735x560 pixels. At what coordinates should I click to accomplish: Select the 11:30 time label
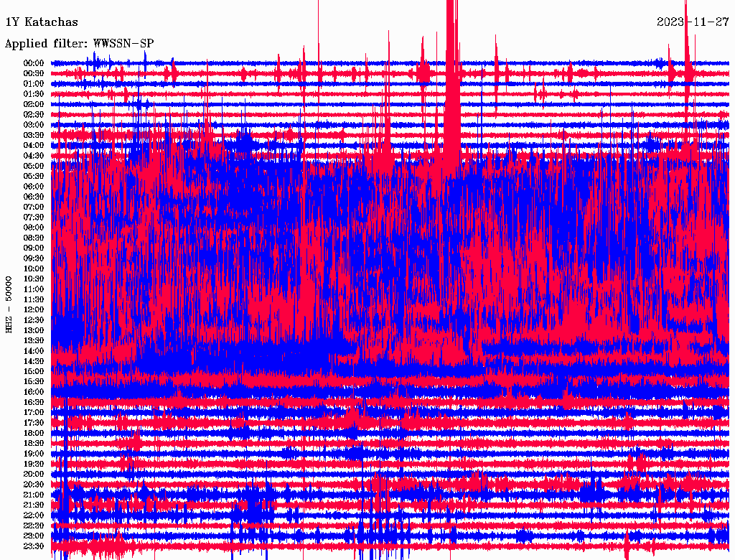tap(34, 299)
